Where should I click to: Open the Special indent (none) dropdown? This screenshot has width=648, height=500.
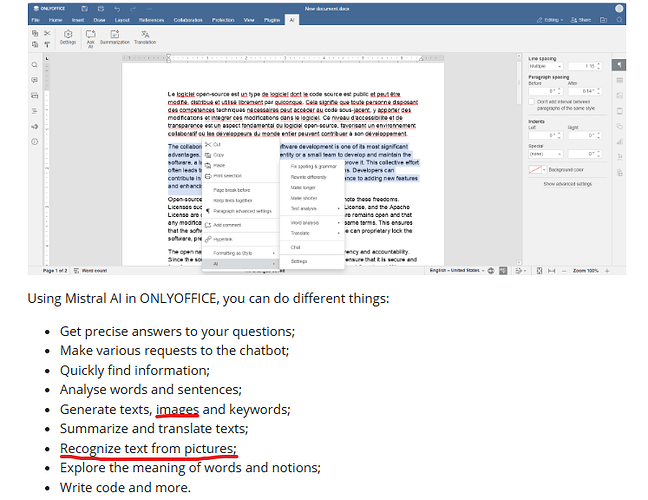coord(546,154)
